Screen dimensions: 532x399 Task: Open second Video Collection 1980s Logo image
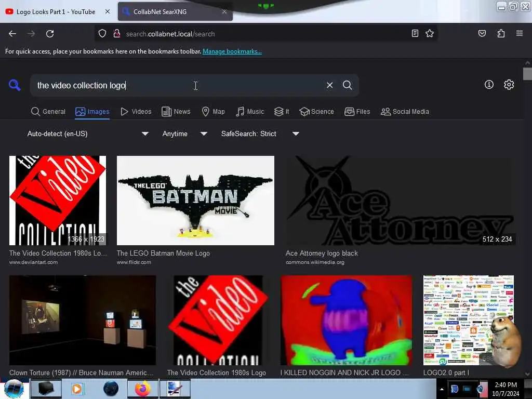point(218,320)
